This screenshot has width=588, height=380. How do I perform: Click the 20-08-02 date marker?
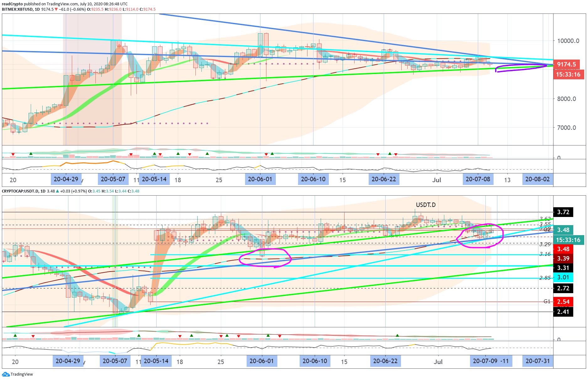(x=538, y=179)
